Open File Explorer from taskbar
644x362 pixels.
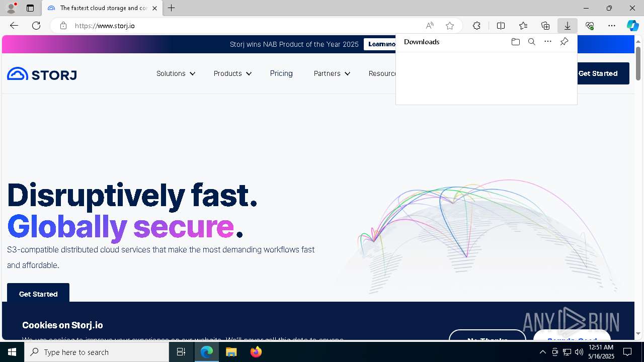231,352
